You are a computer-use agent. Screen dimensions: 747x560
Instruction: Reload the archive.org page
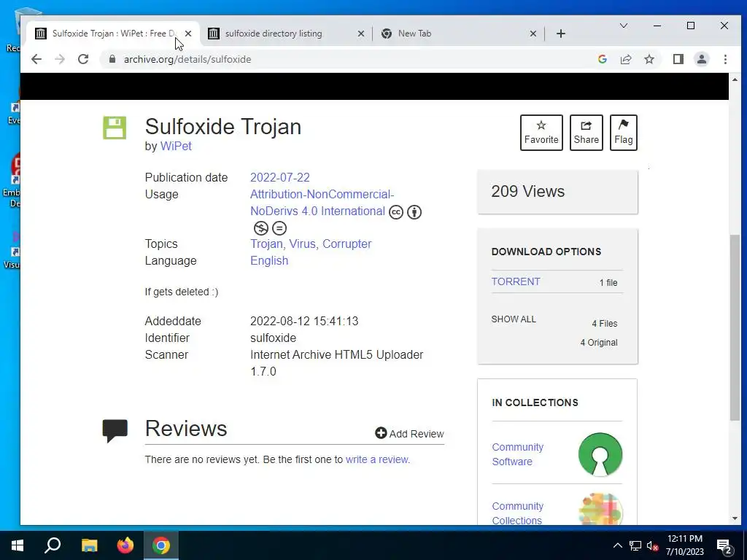(83, 59)
